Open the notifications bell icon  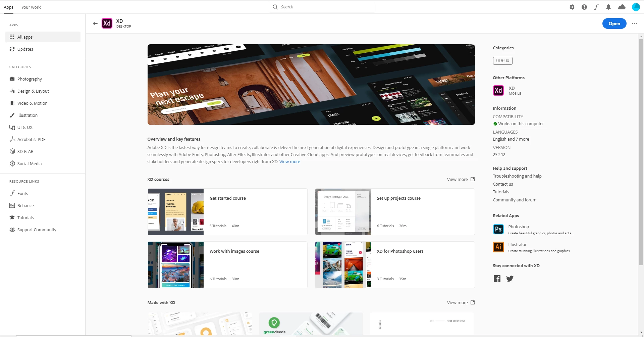608,7
